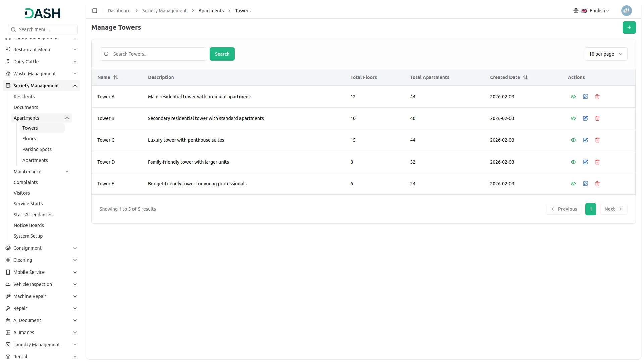View Tower E details eye icon
Viewport: 644px width, 362px height.
573,184
